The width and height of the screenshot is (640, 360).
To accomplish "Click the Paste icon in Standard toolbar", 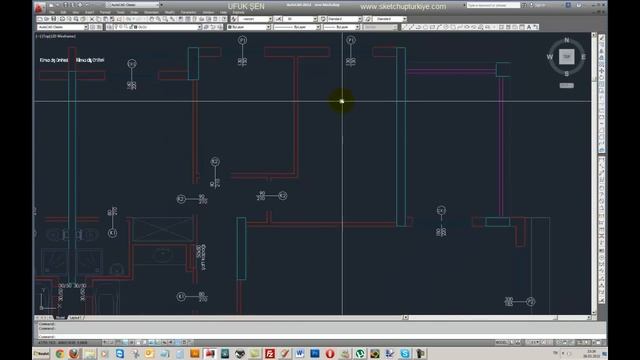I will pos(106,19).
